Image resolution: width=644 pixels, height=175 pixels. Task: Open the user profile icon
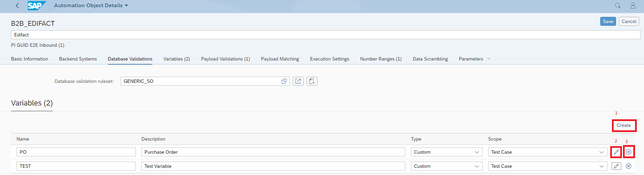633,6
